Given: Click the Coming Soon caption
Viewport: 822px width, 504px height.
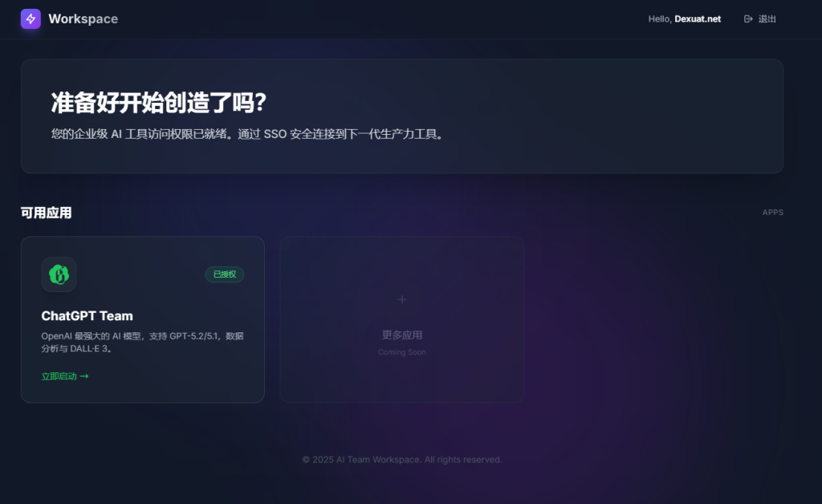Looking at the screenshot, I should point(402,352).
